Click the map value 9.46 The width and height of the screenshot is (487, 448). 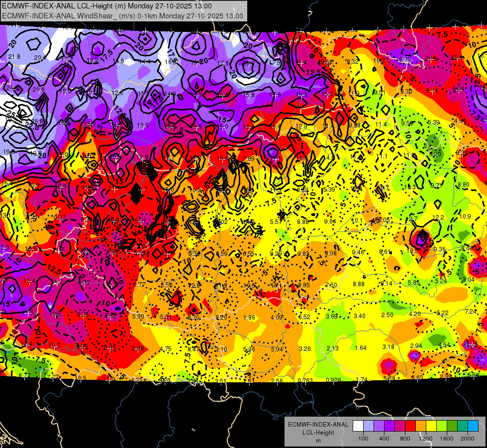tap(358, 252)
